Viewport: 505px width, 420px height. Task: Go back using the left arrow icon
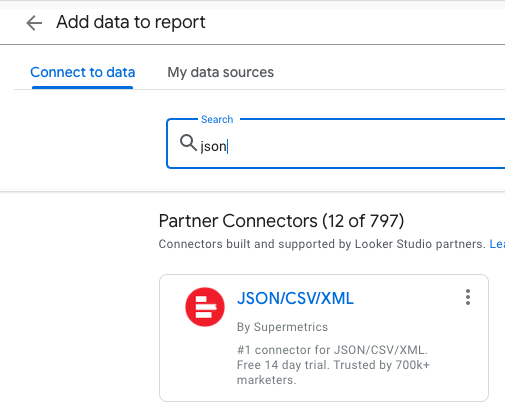[x=34, y=23]
